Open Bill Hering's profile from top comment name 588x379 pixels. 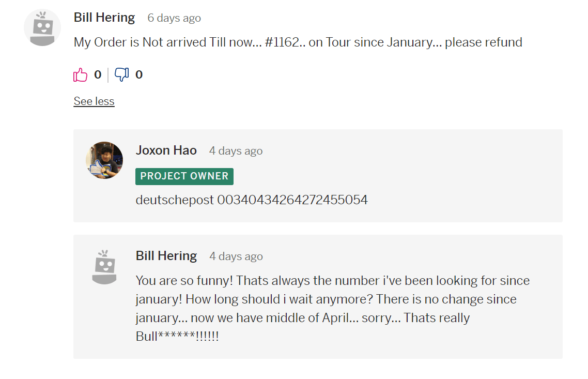(x=104, y=17)
